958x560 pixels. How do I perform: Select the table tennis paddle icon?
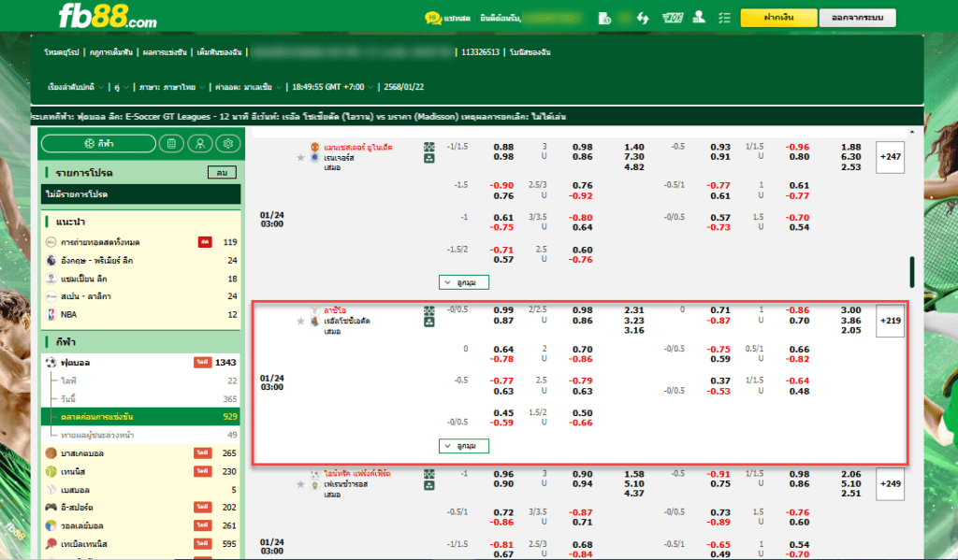pos(51,543)
